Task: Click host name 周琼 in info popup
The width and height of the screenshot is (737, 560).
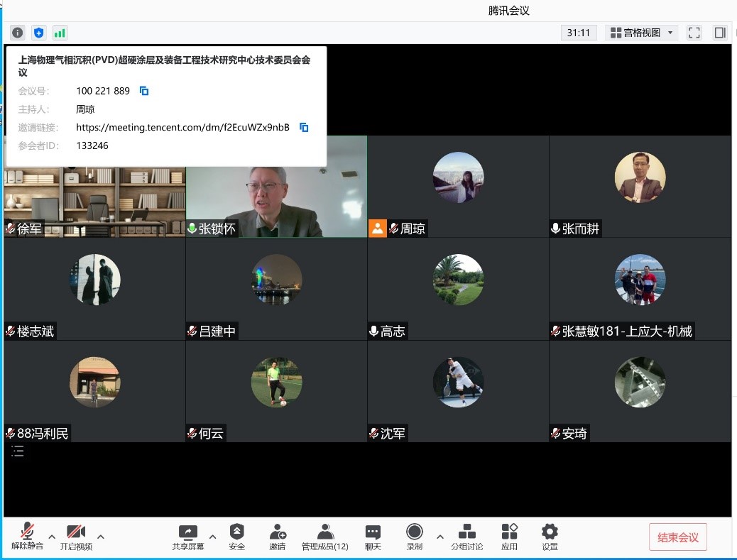Action: click(85, 109)
